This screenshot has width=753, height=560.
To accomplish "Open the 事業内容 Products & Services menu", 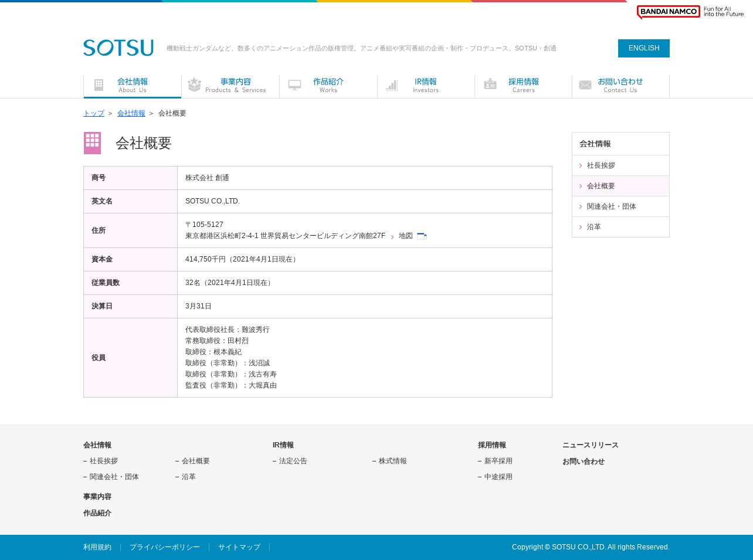I will tap(230, 86).
